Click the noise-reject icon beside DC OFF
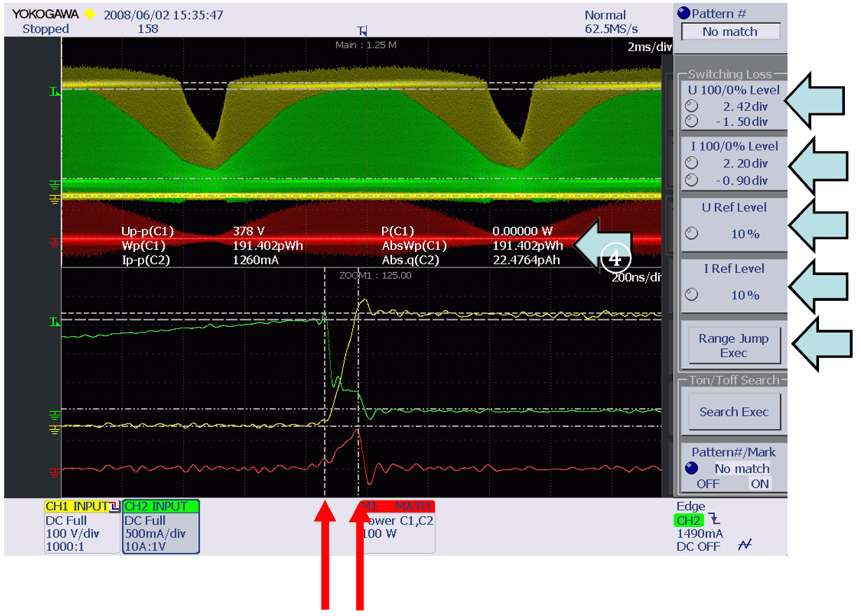Viewport: 861px width, 616px height. coord(744,546)
